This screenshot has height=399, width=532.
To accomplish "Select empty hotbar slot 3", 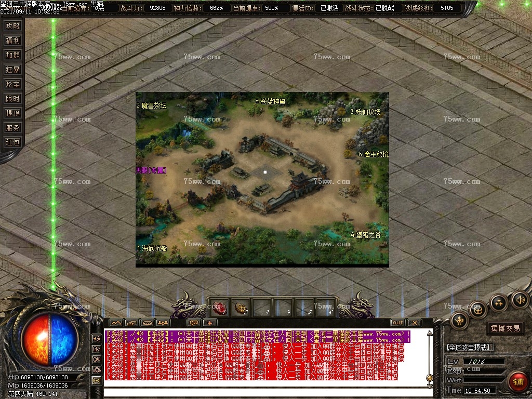I will (262, 308).
